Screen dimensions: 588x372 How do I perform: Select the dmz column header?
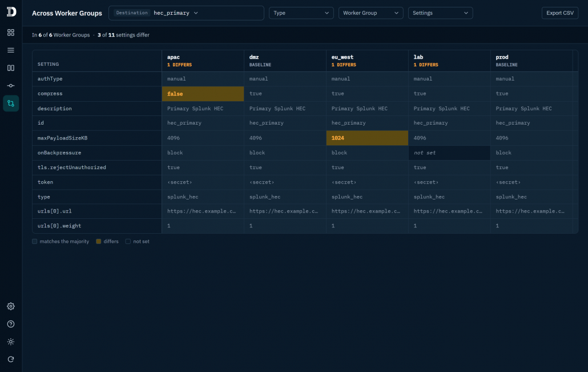[x=285, y=61]
